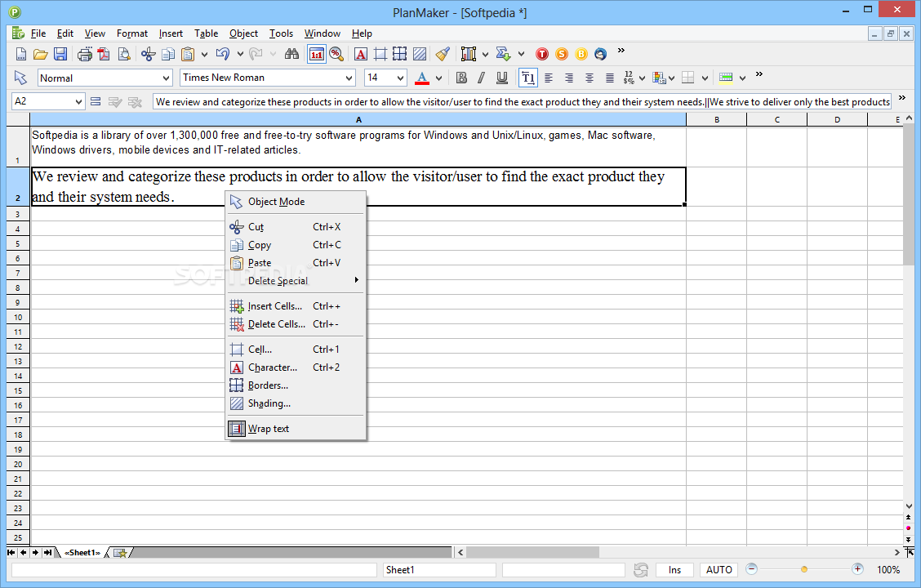921x588 pixels.
Task: Click the magnifier percent zoom icon
Action: [x=336, y=55]
